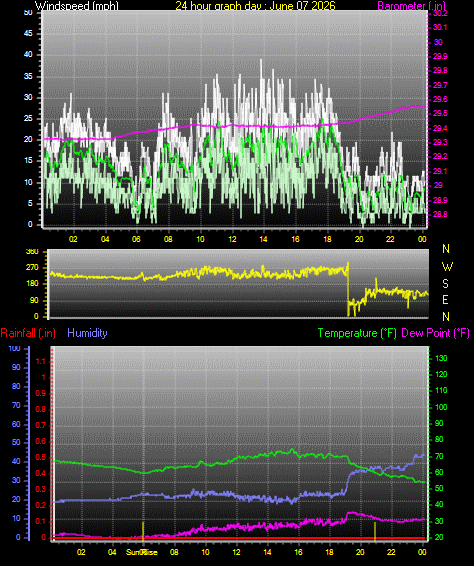
Task: Click the W compass label on direction chart
Action: tap(447, 267)
